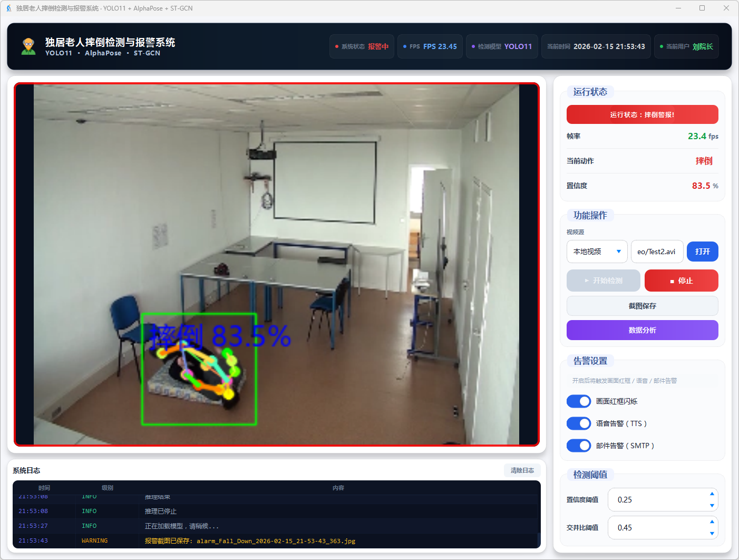Click the elderly avatar logo in header
This screenshot has height=560, width=739.
pos(28,46)
